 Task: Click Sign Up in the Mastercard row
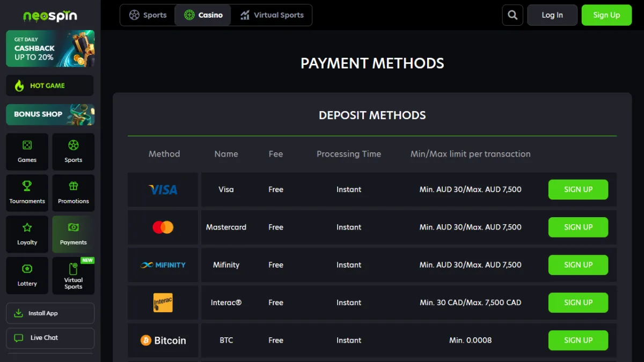tap(578, 227)
